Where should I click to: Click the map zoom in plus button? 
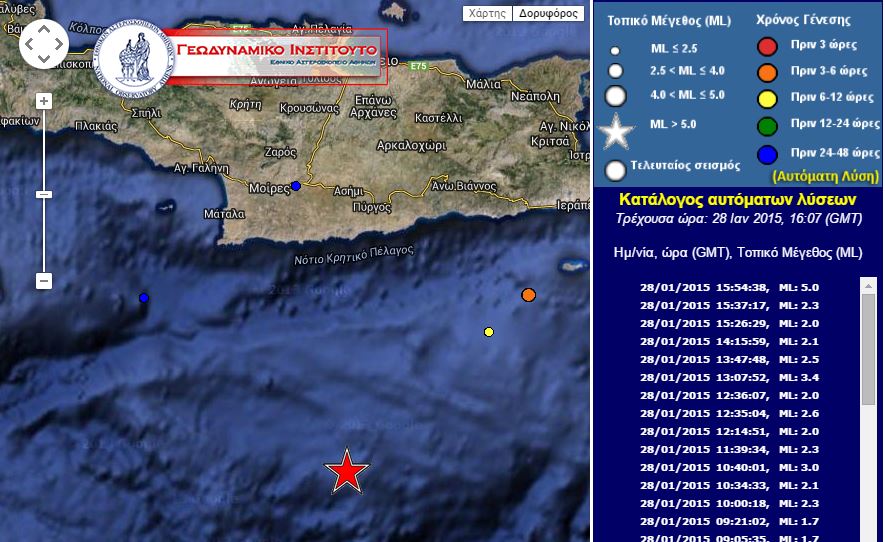pyautogui.click(x=43, y=101)
